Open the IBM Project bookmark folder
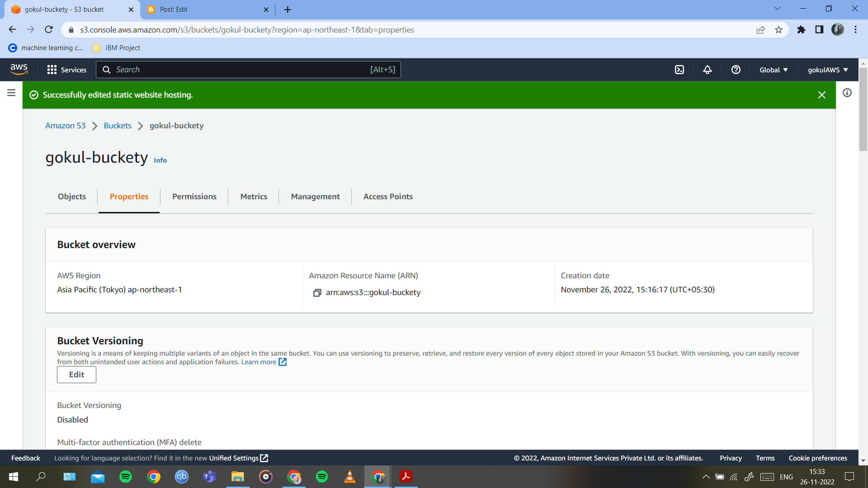 [x=117, y=48]
